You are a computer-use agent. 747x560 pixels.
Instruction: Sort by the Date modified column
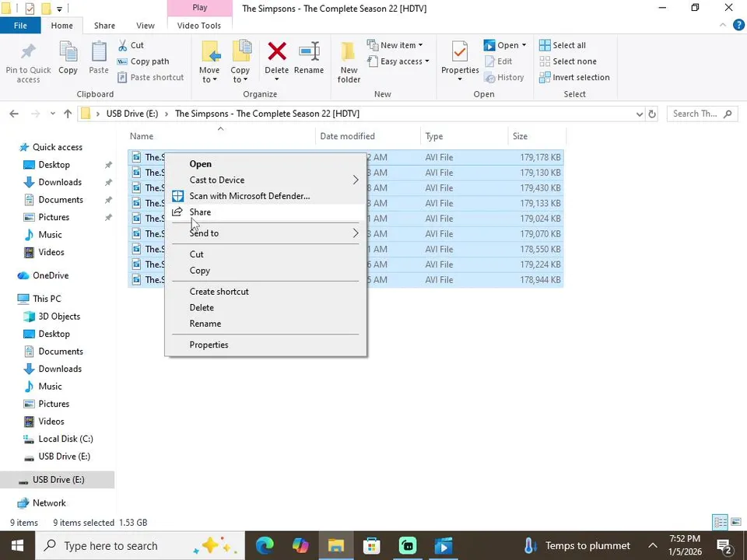(368, 136)
